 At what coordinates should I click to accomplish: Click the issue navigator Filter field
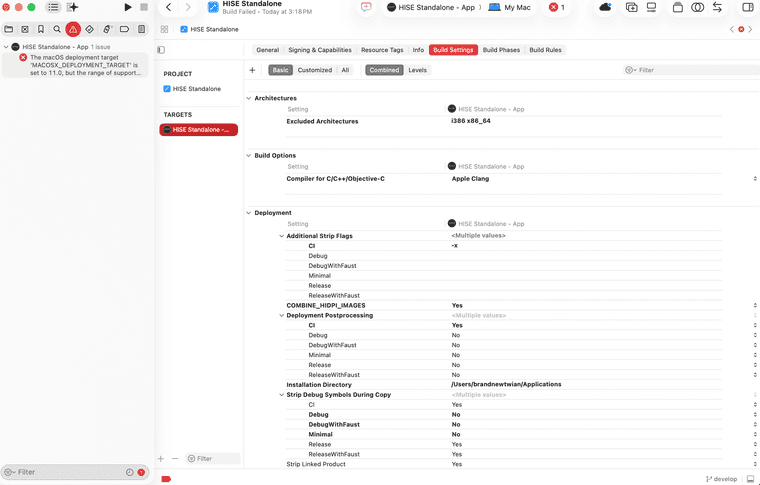pyautogui.click(x=75, y=472)
